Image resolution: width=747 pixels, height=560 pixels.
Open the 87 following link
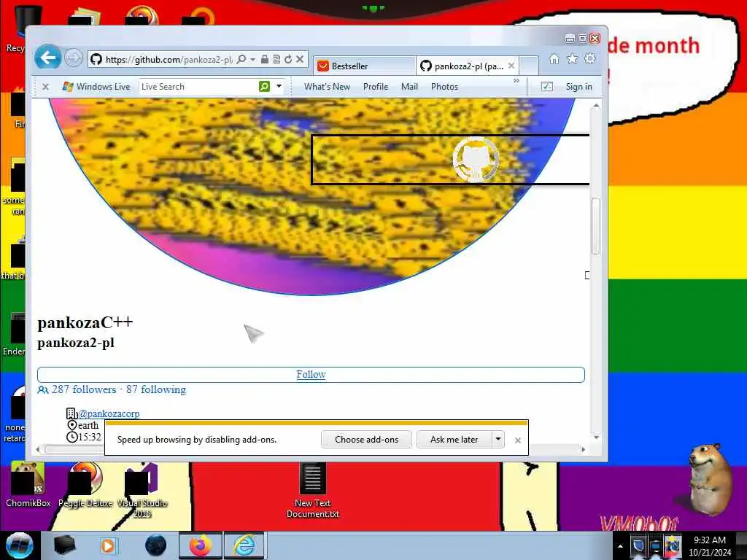(x=156, y=389)
